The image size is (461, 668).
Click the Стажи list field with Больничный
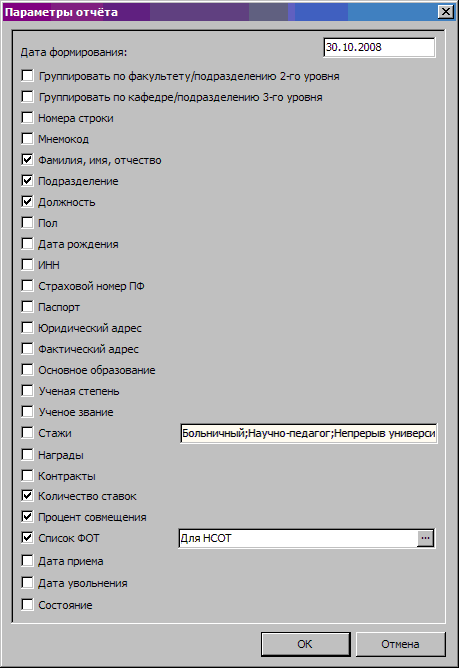pos(309,433)
